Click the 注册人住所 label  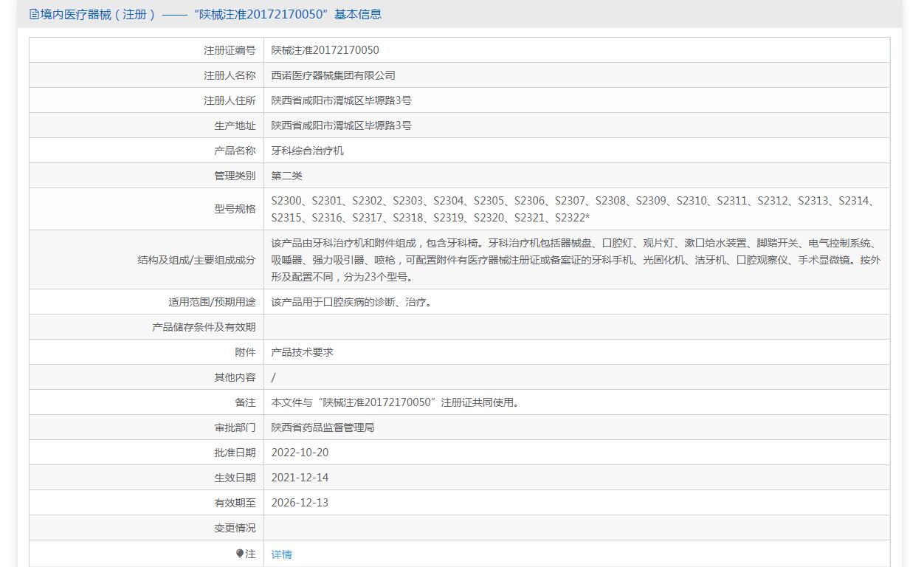[230, 100]
